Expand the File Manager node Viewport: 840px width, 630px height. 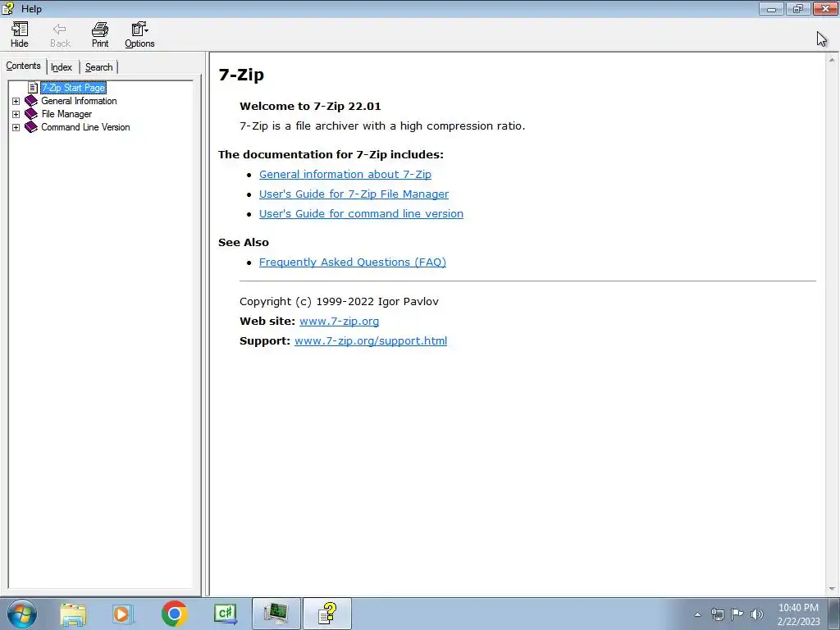(x=16, y=114)
